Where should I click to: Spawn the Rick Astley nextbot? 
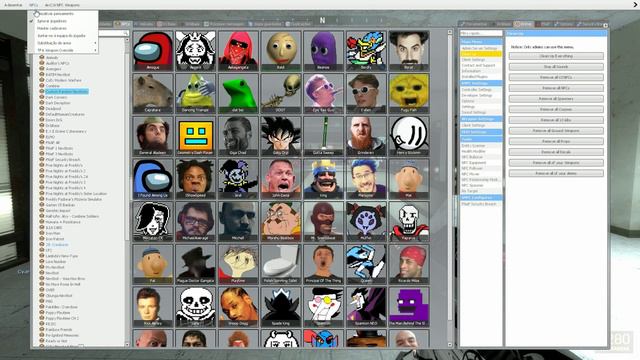click(153, 307)
